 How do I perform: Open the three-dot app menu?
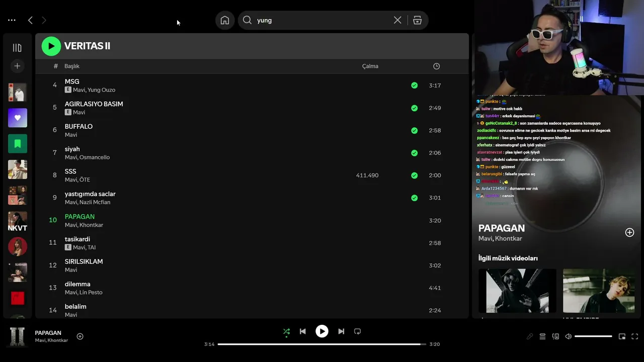tap(12, 20)
